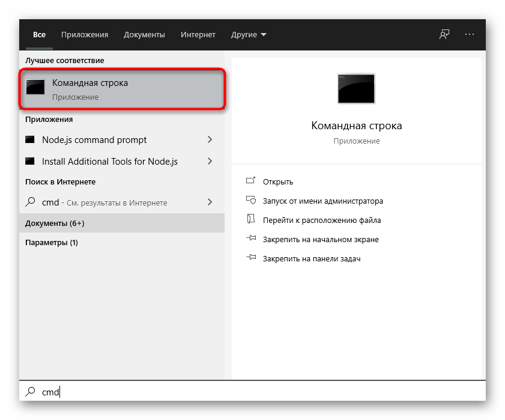The height and width of the screenshot is (420, 505).
Task: Select Запуск от имени администратора
Action: point(322,201)
